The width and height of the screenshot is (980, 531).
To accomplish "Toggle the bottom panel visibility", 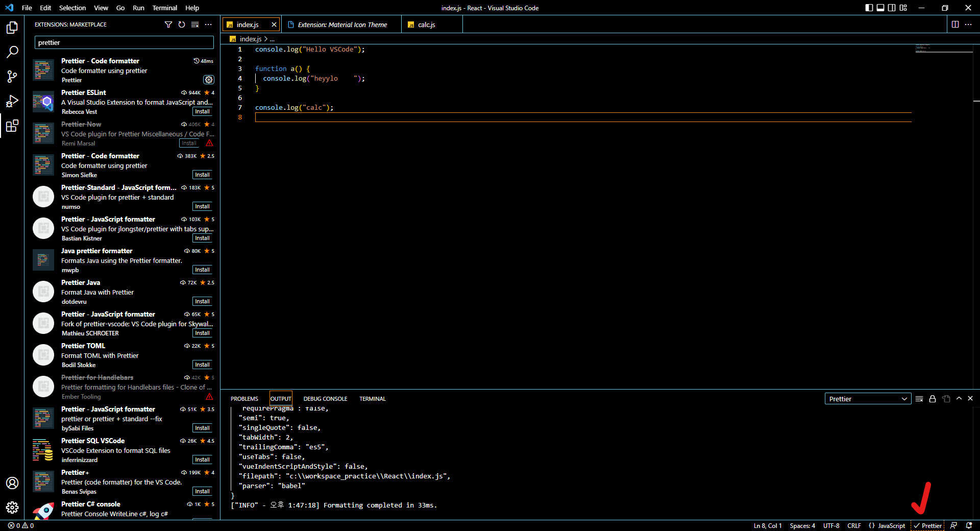I will pyautogui.click(x=880, y=8).
